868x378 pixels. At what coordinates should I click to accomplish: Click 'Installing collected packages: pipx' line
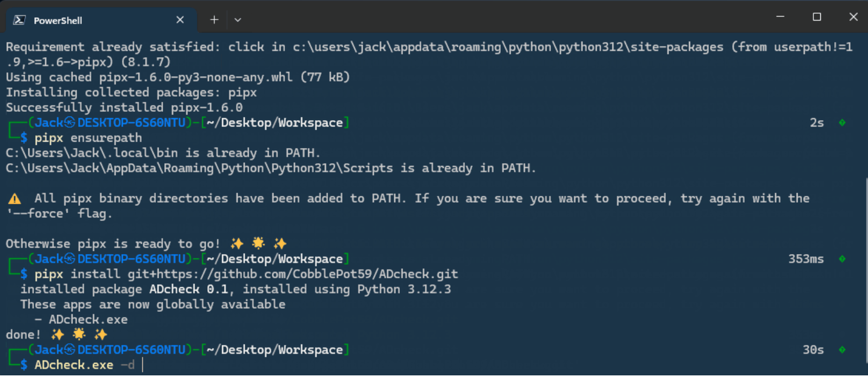(131, 92)
